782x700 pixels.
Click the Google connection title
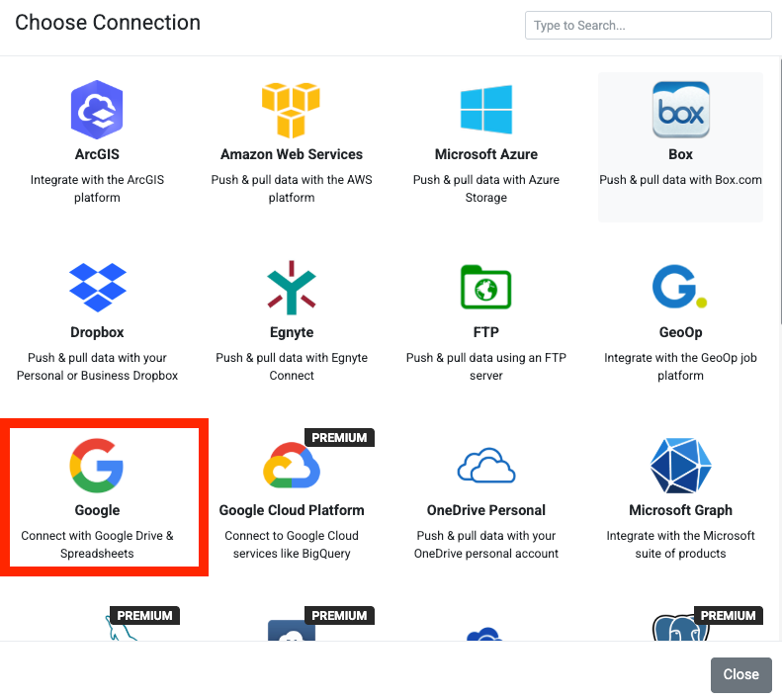(x=97, y=510)
